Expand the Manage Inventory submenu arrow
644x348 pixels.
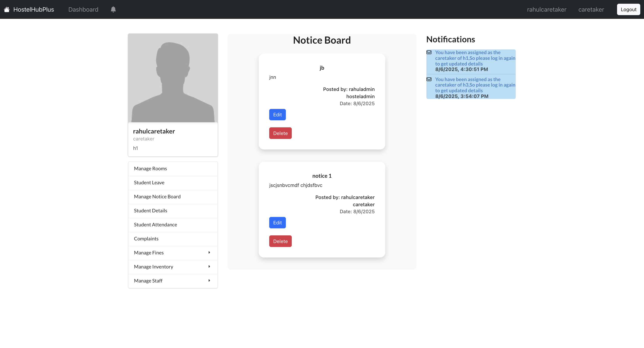click(209, 266)
